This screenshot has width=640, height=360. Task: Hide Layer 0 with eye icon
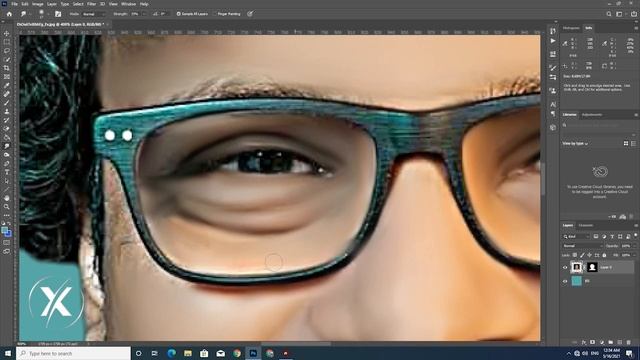coord(565,267)
